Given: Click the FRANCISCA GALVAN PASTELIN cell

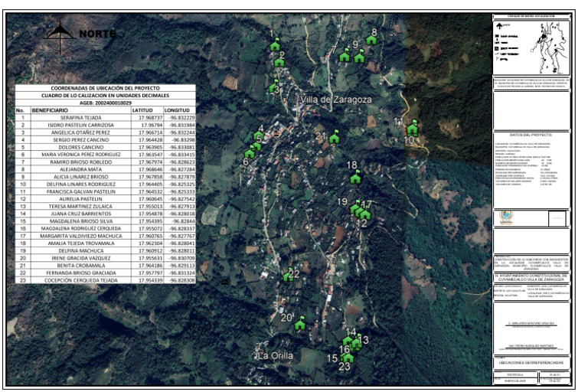Looking at the screenshot, I should pos(81,191).
